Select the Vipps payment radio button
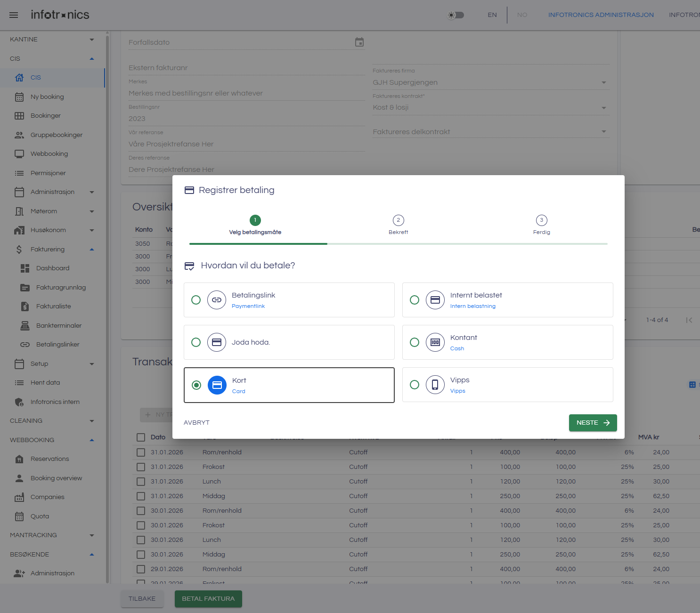This screenshot has width=700, height=613. 415,385
